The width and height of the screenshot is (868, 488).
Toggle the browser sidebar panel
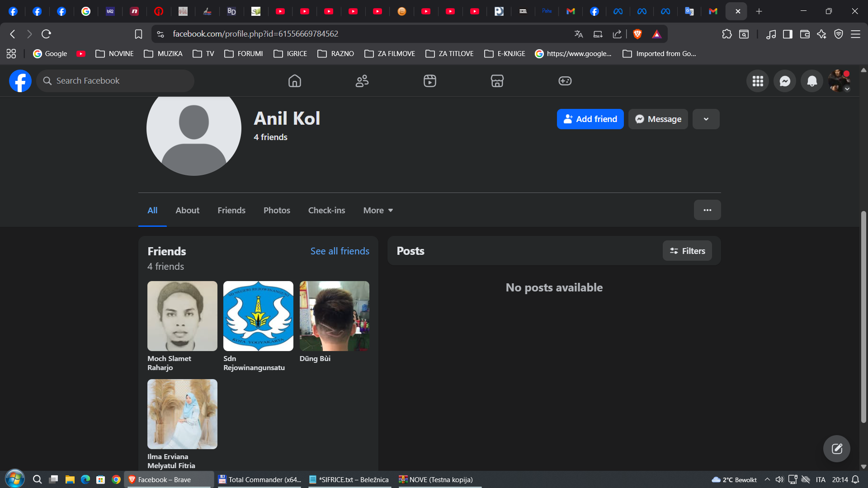[788, 34]
